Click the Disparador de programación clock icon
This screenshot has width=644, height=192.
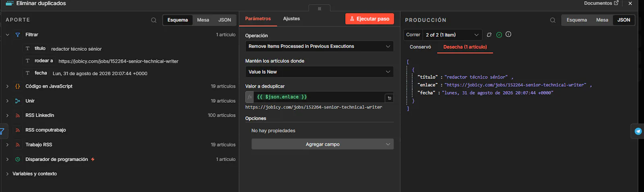click(18, 159)
